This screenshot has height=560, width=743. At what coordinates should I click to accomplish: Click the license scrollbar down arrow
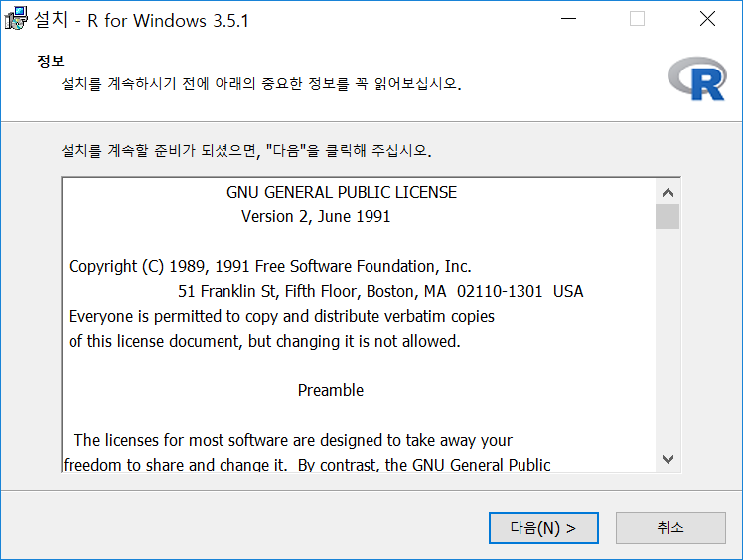pyautogui.click(x=668, y=459)
